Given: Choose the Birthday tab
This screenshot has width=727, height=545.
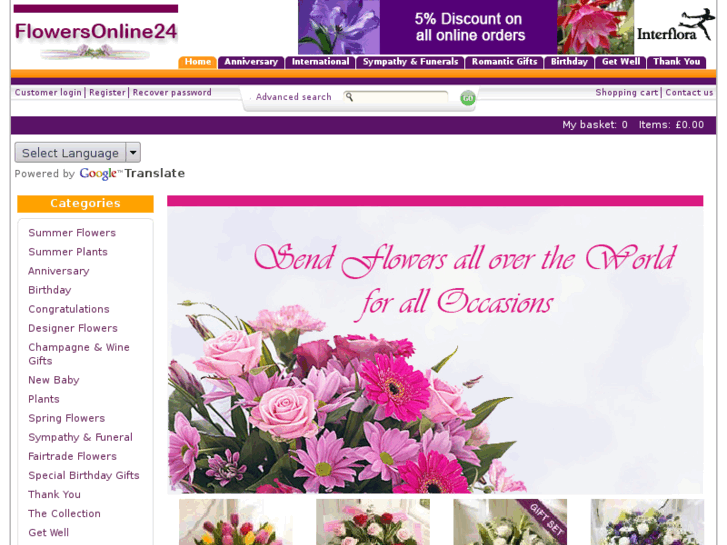Looking at the screenshot, I should (569, 62).
